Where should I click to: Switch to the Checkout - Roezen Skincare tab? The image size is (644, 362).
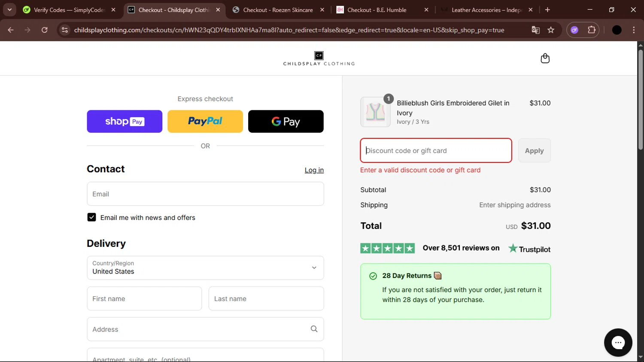pyautogui.click(x=277, y=10)
